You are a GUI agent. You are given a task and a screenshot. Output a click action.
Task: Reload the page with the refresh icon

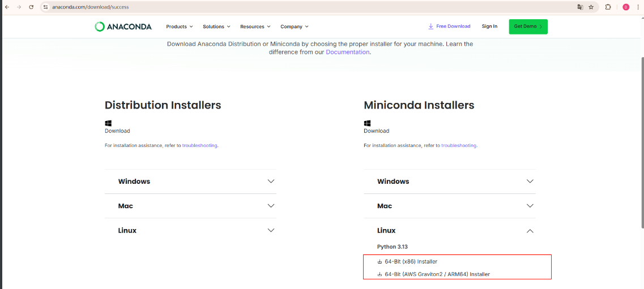31,7
